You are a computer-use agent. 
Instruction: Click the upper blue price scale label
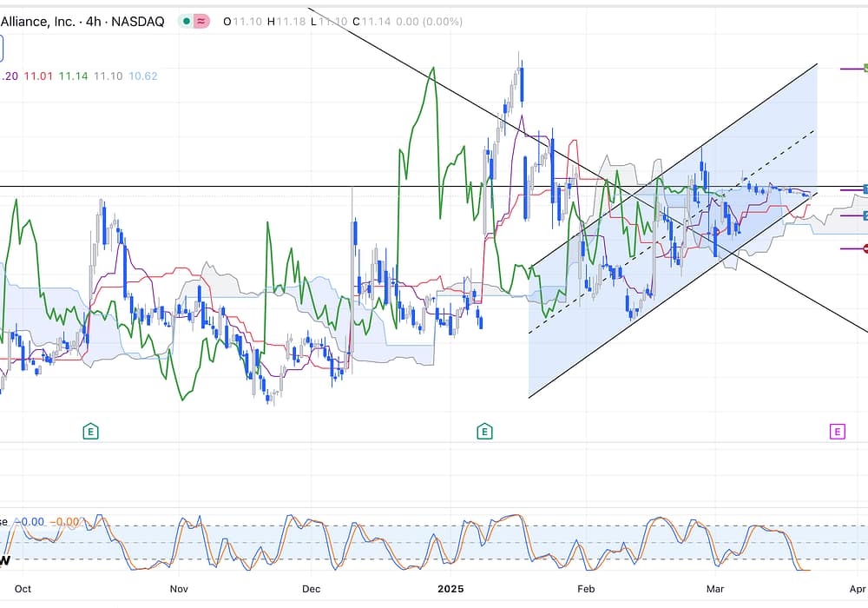tap(864, 188)
